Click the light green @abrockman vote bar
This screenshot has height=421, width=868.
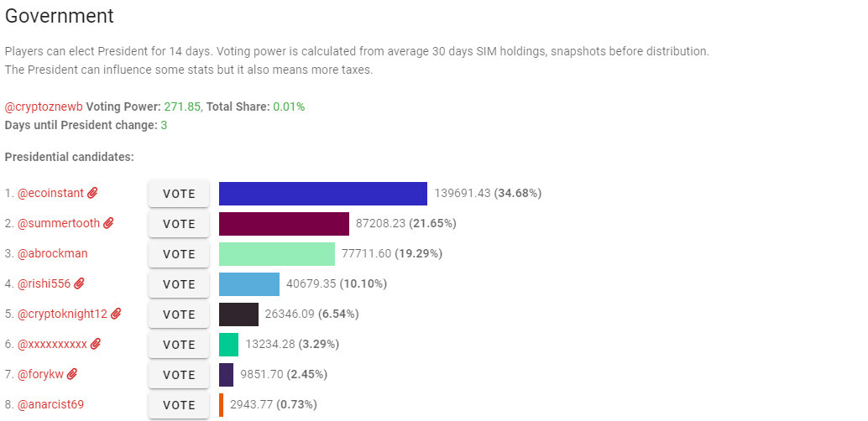277,254
